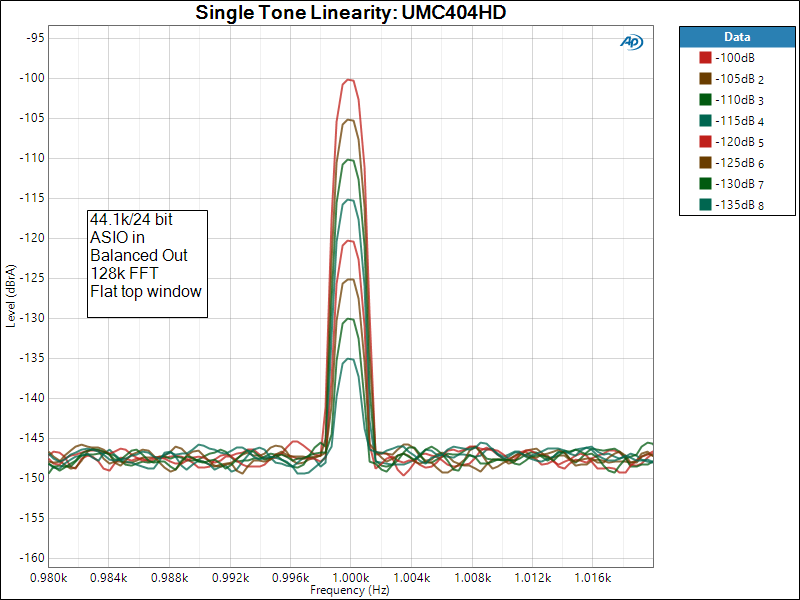The height and width of the screenshot is (600, 800).
Task: Click the 128k FFT annotation line
Action: 124,273
